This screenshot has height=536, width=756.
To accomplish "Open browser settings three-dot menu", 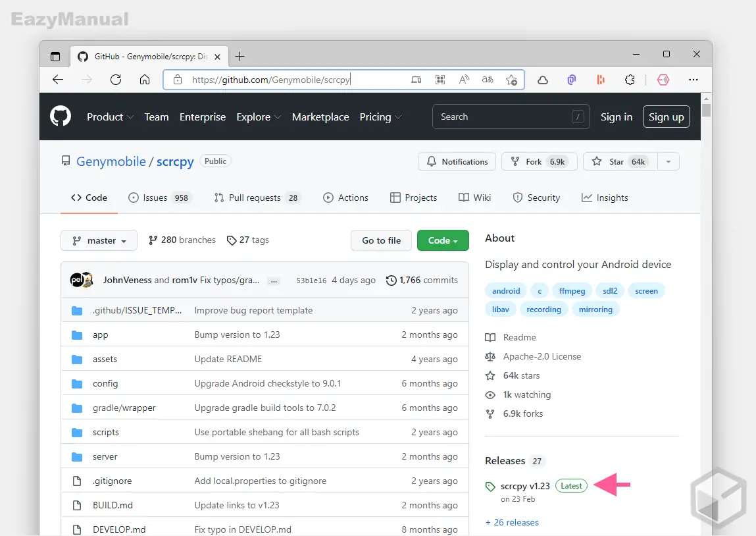I will [693, 80].
